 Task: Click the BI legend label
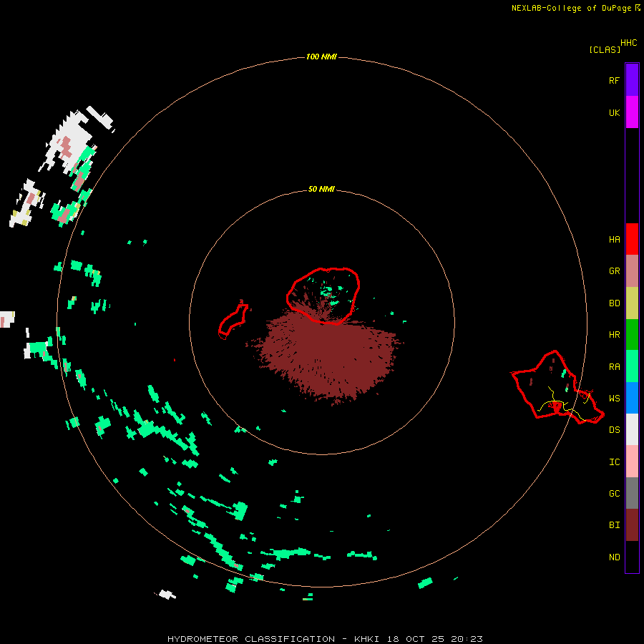(x=614, y=525)
